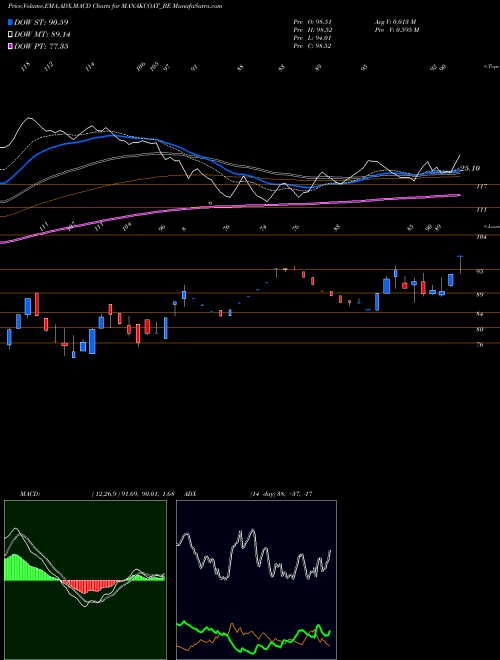500x660 pixels.
Task: Click the 'Pre V: 0.395 M' volume text
Action: coord(397,30)
